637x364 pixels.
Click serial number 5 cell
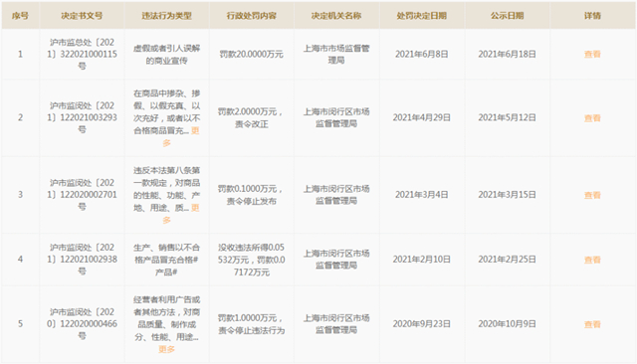[x=20, y=324]
